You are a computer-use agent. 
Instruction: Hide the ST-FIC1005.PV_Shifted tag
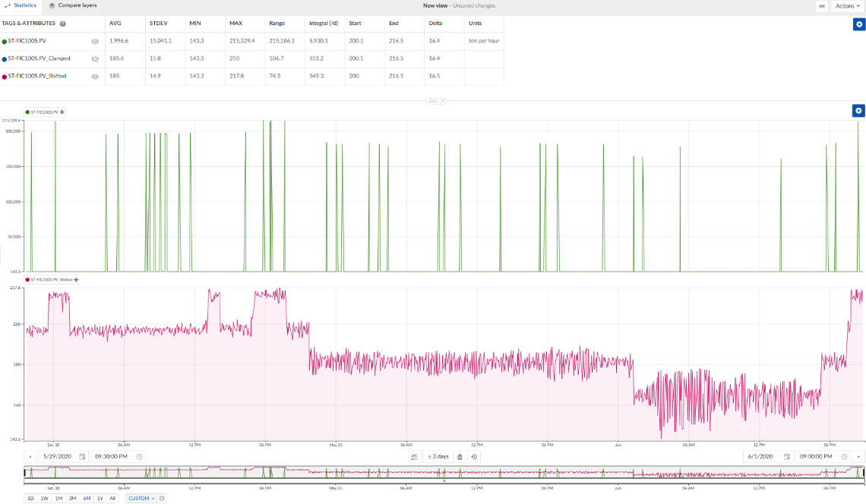point(95,77)
